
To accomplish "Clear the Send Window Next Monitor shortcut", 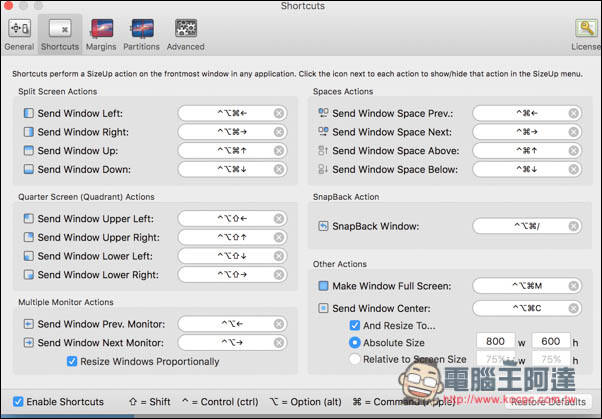I will [279, 343].
